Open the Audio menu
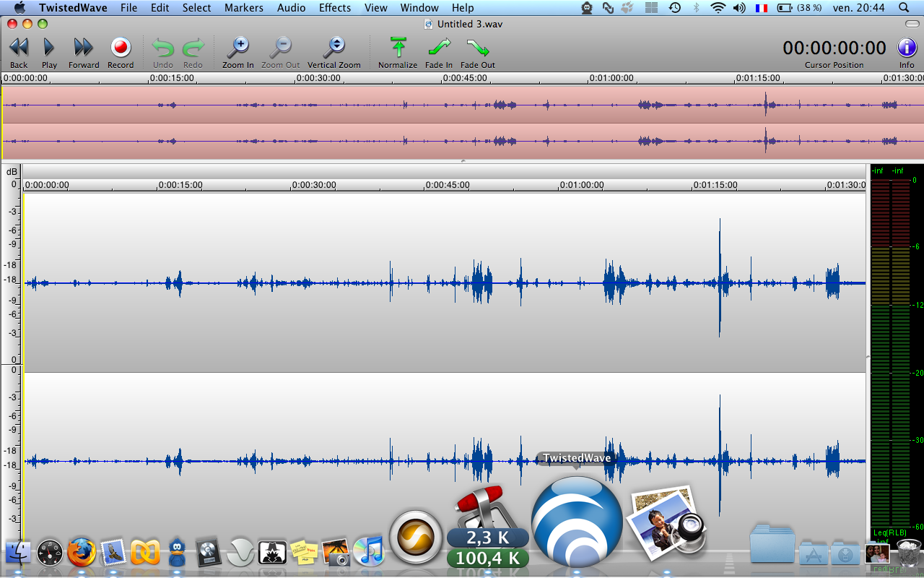 [x=291, y=8]
